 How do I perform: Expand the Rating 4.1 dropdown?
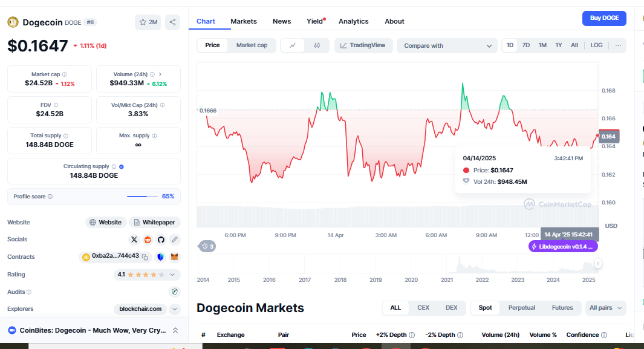click(172, 275)
